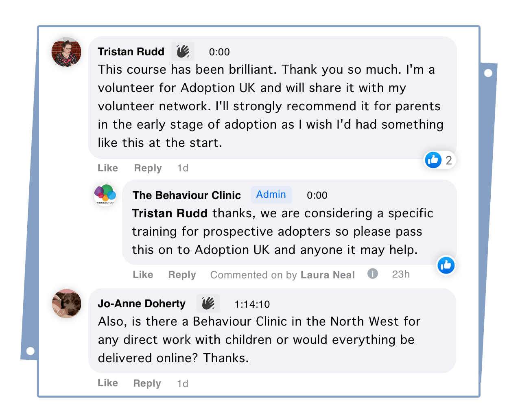The image size is (520, 420).
Task: Open Tristan Rudd's profile picture
Action: (x=66, y=52)
